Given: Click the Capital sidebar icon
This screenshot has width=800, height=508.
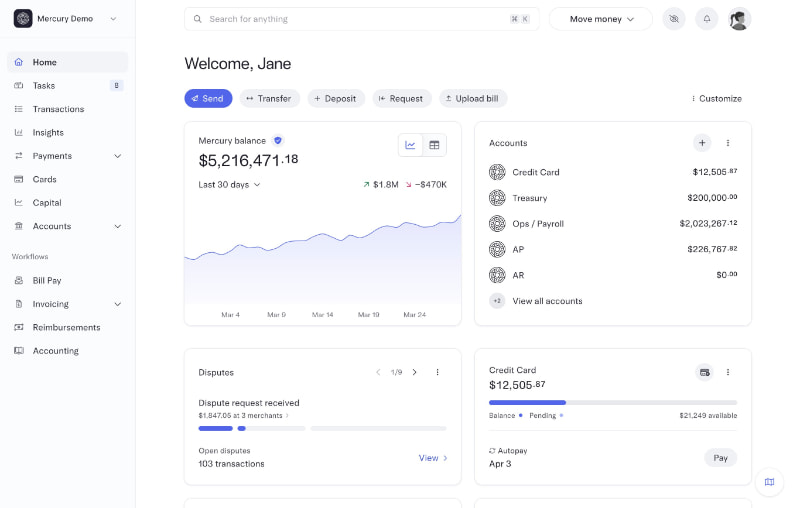Looking at the screenshot, I should (x=19, y=203).
